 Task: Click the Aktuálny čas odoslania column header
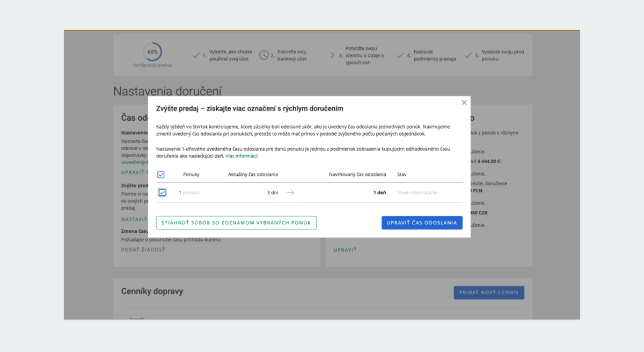[x=253, y=174]
